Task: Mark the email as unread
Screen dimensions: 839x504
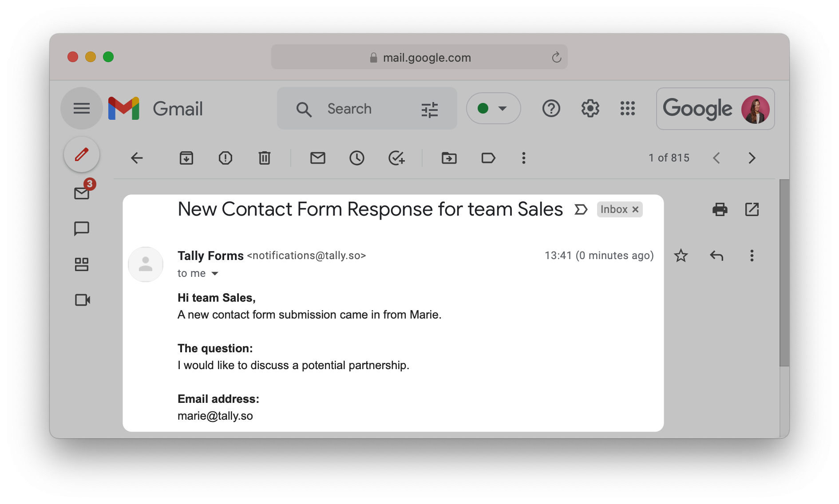Action: click(318, 158)
